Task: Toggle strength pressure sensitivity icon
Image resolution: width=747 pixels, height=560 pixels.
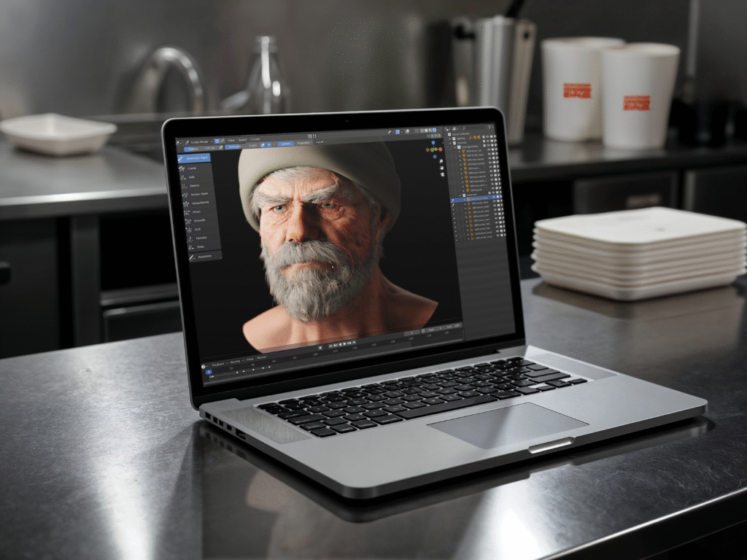Action: (x=263, y=145)
